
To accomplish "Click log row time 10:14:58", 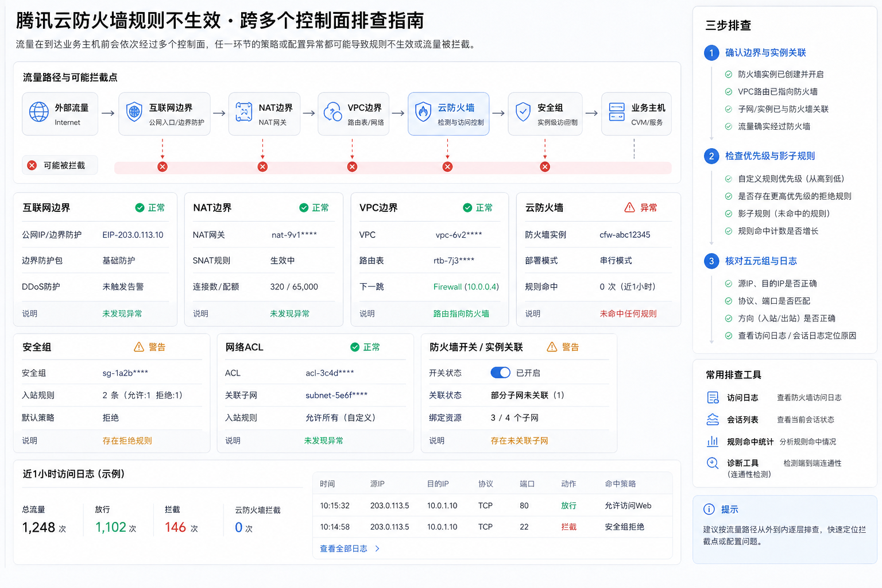I will pos(335,527).
